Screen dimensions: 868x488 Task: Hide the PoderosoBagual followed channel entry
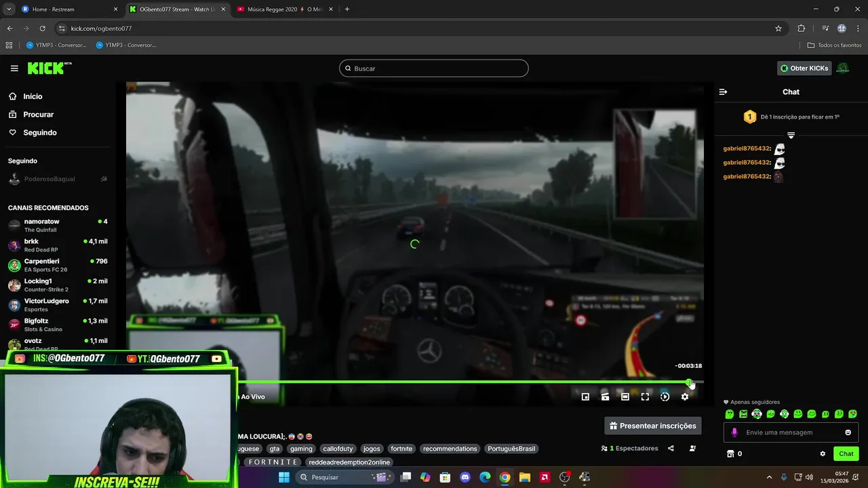[x=104, y=179]
